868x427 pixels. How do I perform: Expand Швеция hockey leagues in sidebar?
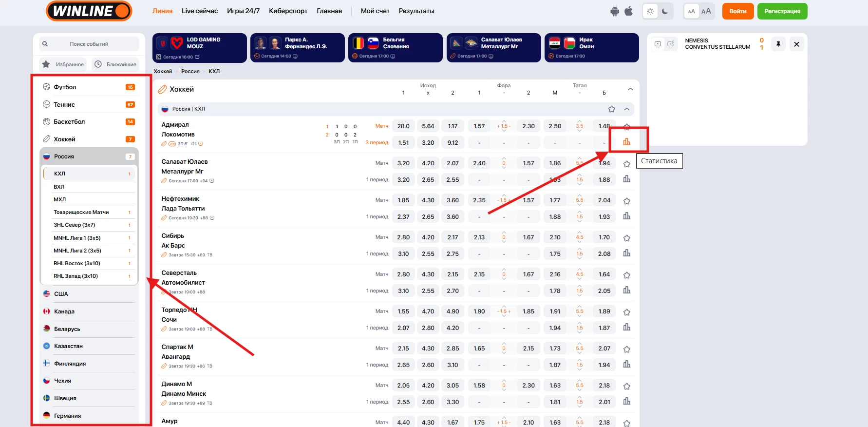(x=89, y=398)
